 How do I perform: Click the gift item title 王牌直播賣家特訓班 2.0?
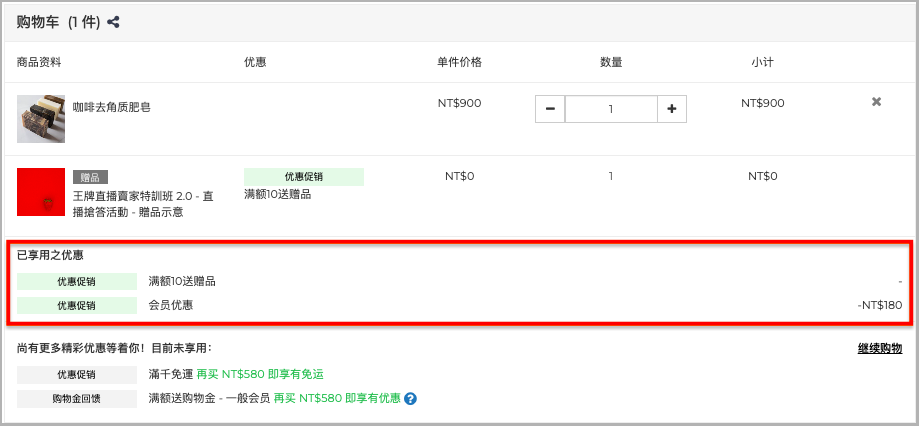coord(143,205)
